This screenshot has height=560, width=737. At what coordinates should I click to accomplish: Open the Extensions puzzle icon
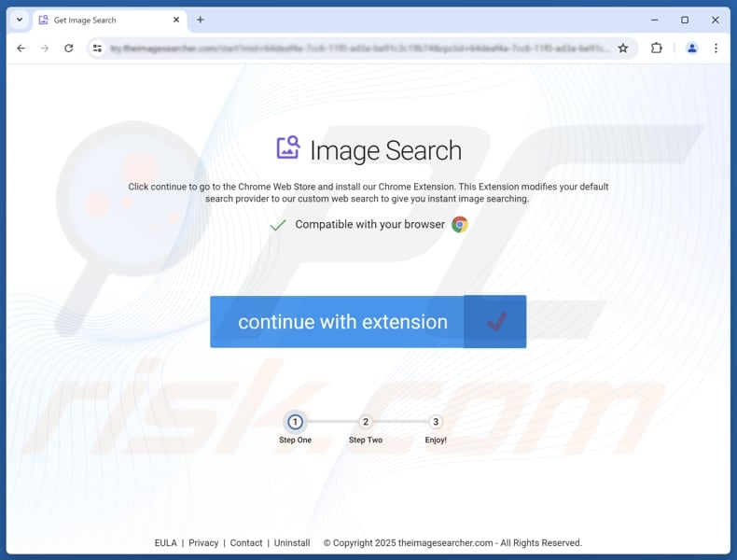pyautogui.click(x=656, y=49)
